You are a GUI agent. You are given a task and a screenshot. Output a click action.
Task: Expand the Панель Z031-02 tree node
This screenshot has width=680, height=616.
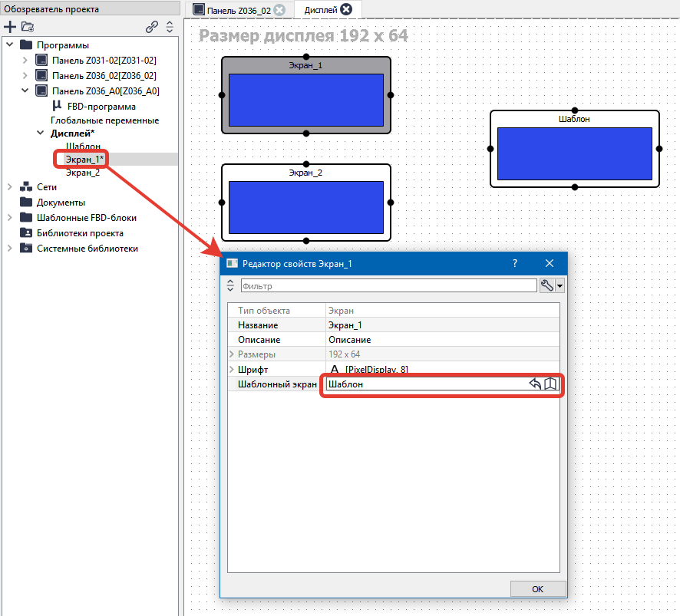[25, 60]
